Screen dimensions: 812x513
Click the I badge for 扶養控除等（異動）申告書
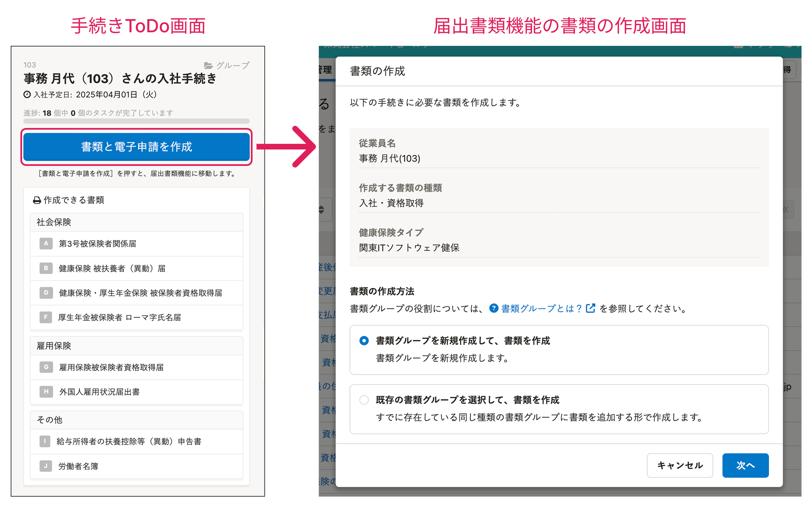(45, 441)
